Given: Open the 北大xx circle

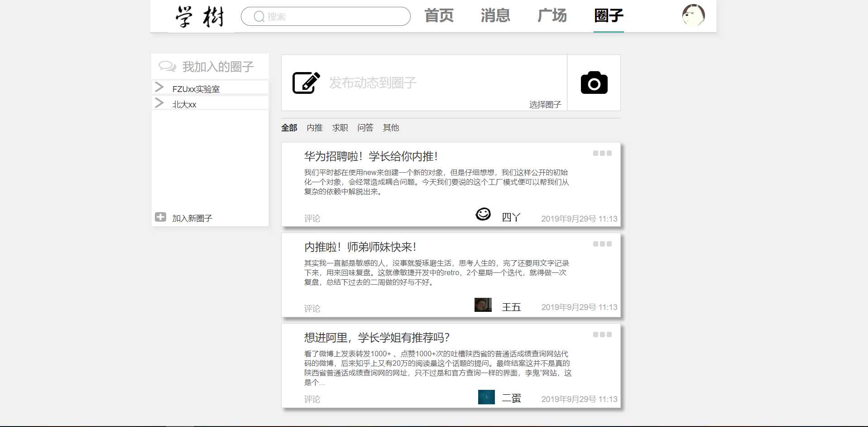Looking at the screenshot, I should pos(184,105).
